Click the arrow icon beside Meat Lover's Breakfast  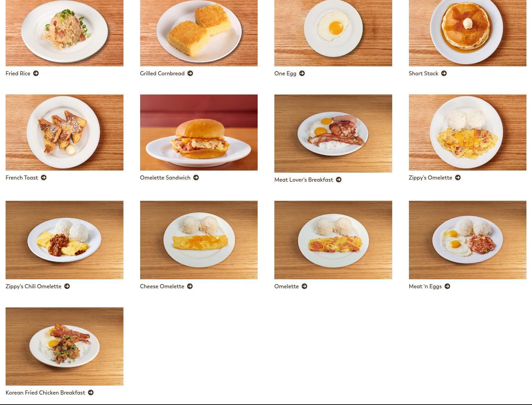pyautogui.click(x=339, y=180)
